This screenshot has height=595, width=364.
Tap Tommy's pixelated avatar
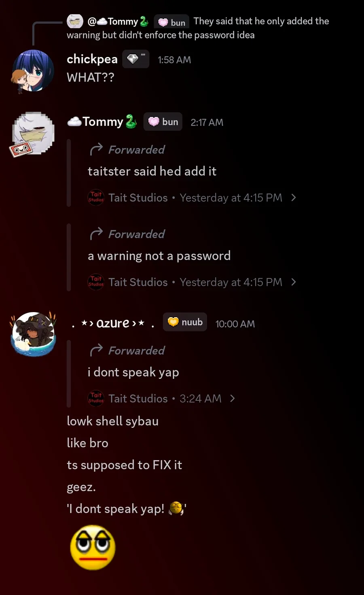point(33,134)
